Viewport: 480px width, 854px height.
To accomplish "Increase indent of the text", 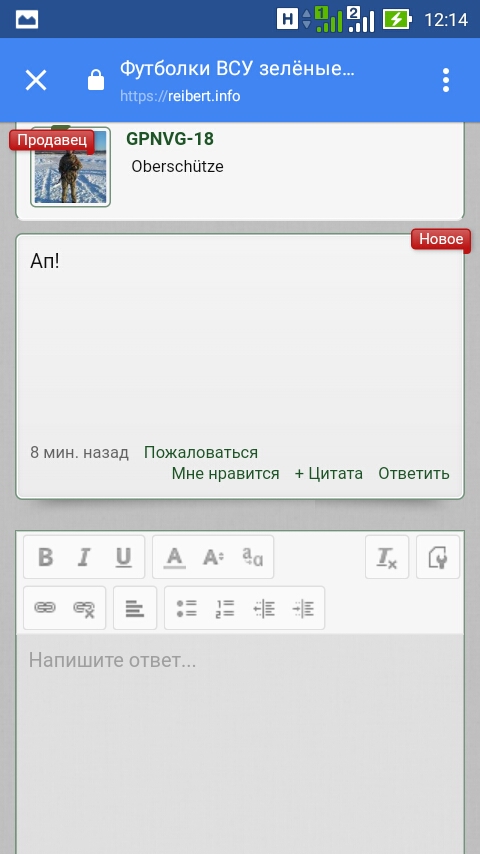I will click(x=303, y=608).
